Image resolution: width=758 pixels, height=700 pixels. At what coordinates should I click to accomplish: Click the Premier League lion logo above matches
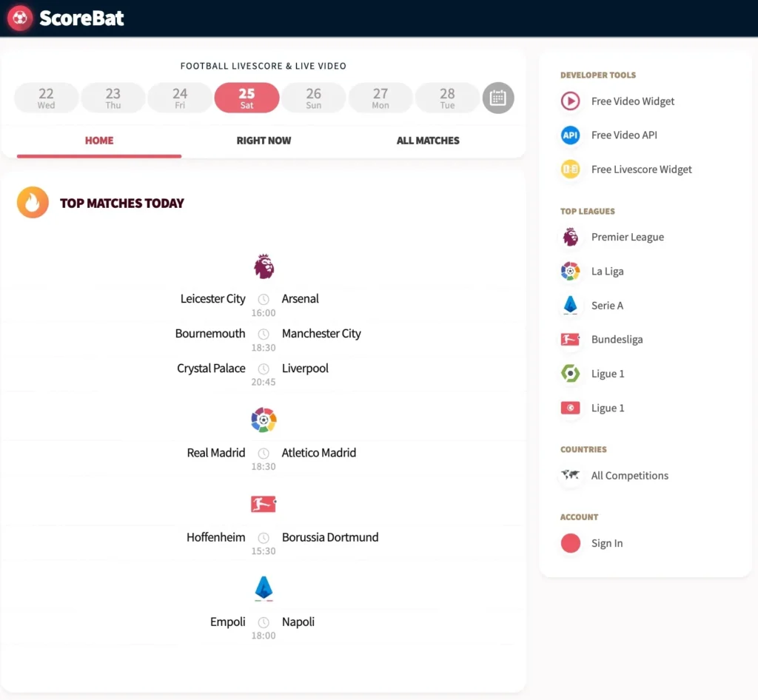click(x=264, y=266)
